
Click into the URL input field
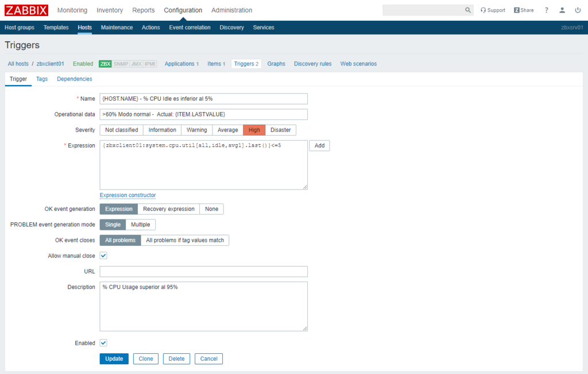203,271
